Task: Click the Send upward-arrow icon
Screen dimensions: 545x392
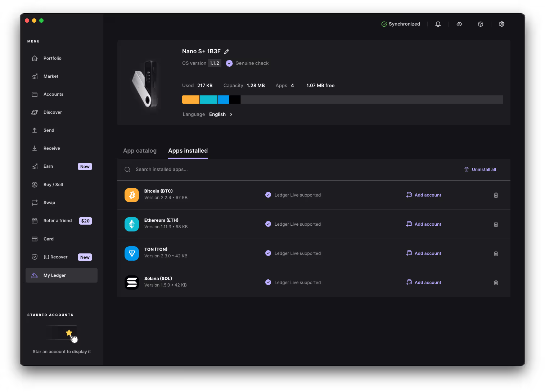Action: coord(35,130)
